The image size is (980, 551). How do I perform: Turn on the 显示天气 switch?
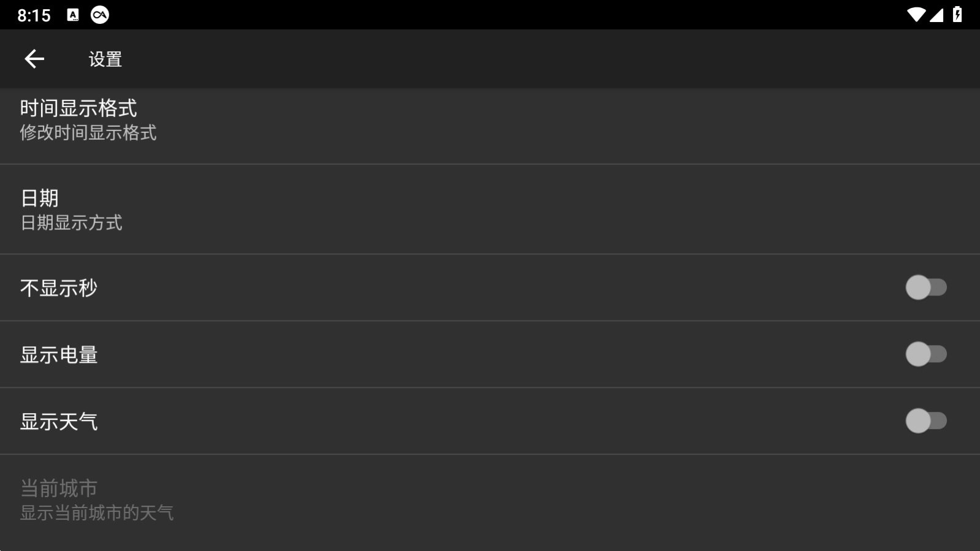tap(925, 421)
